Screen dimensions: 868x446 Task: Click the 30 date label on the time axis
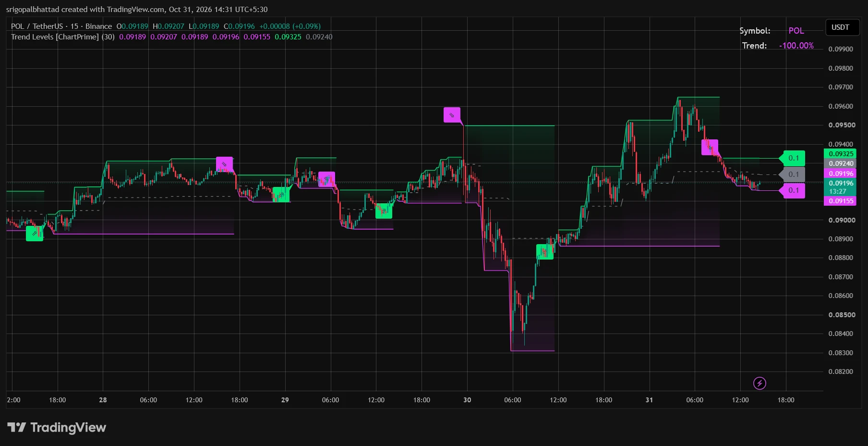pyautogui.click(x=467, y=400)
